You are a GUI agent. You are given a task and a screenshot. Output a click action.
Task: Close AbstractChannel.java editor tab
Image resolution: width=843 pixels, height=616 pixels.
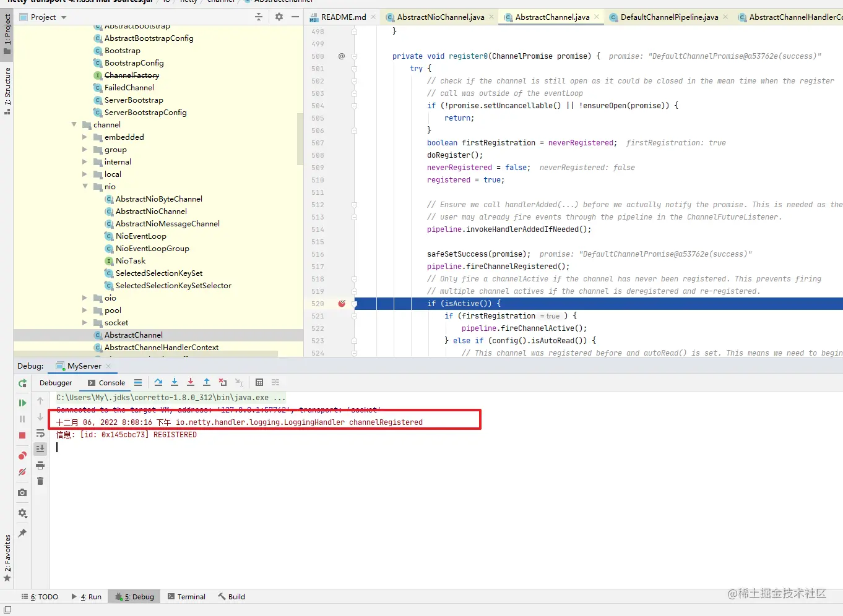[597, 17]
